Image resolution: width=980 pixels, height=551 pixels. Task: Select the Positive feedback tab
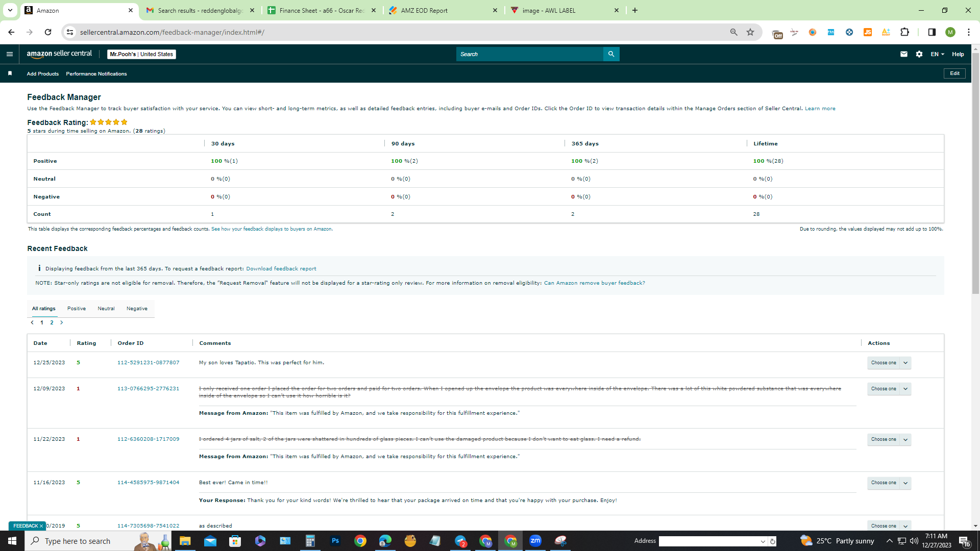(x=77, y=309)
